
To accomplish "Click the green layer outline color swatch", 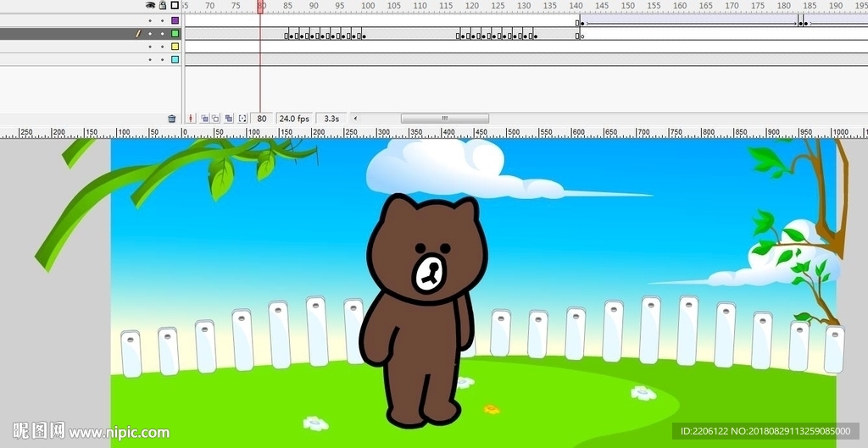I will click(x=175, y=34).
